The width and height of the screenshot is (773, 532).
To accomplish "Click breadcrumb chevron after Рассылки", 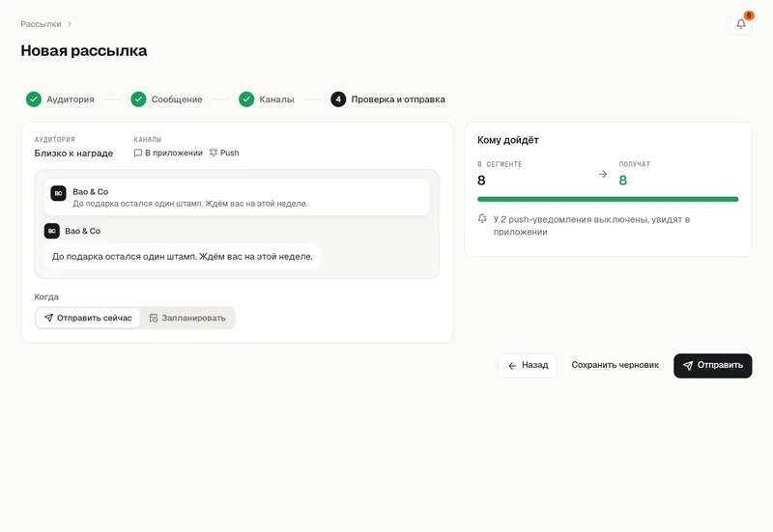I will [70, 24].
